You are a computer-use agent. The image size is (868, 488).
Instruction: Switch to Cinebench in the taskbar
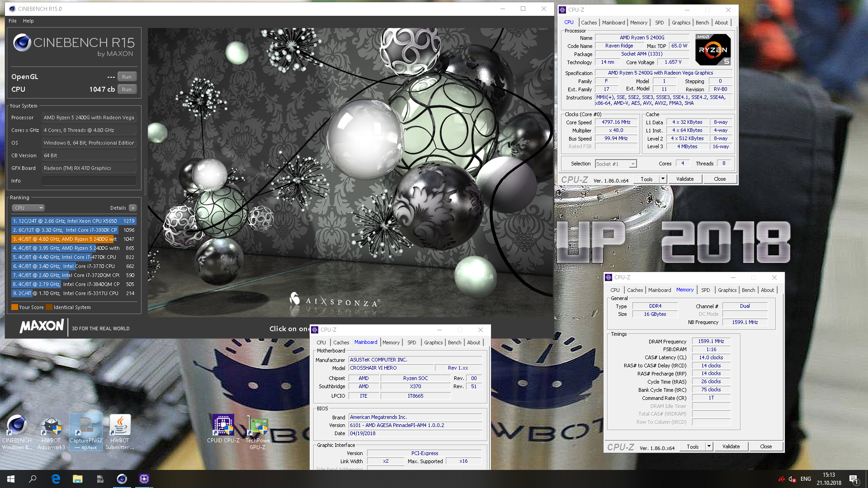click(x=122, y=479)
